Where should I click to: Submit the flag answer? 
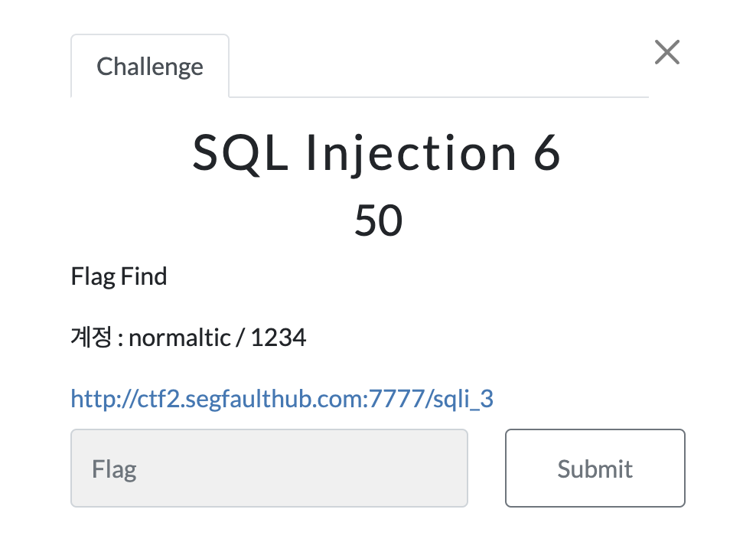tap(595, 468)
